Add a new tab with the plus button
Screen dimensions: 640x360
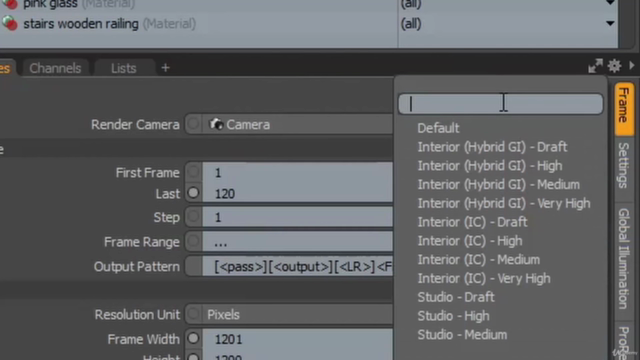coord(165,68)
